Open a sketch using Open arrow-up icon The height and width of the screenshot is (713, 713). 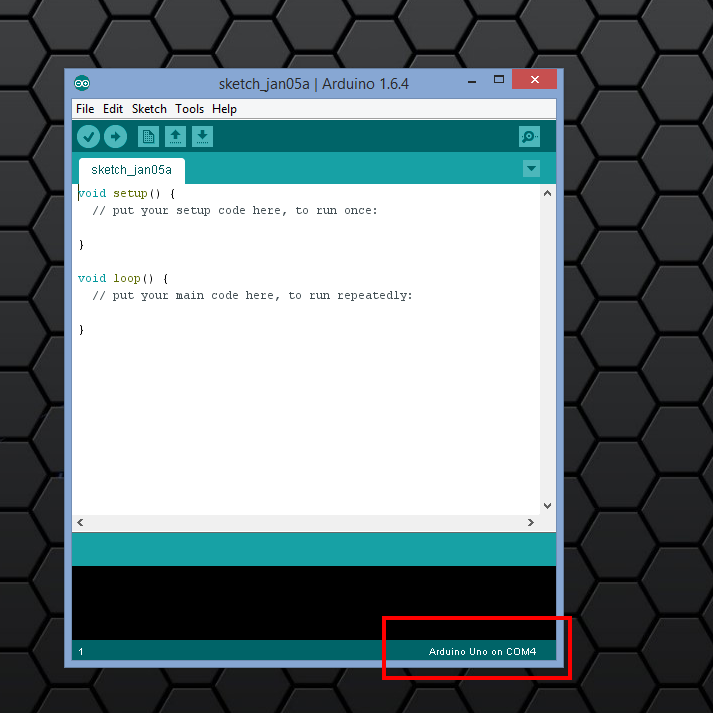[x=176, y=136]
